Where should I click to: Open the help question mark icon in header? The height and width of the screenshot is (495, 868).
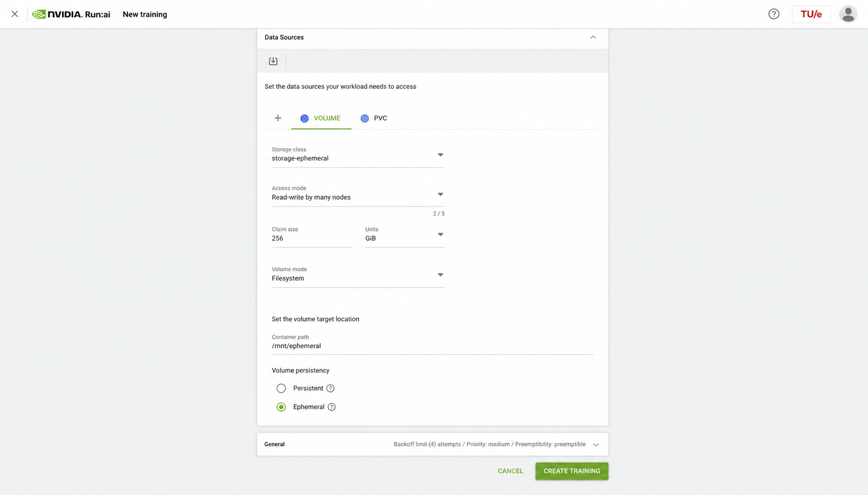click(773, 14)
